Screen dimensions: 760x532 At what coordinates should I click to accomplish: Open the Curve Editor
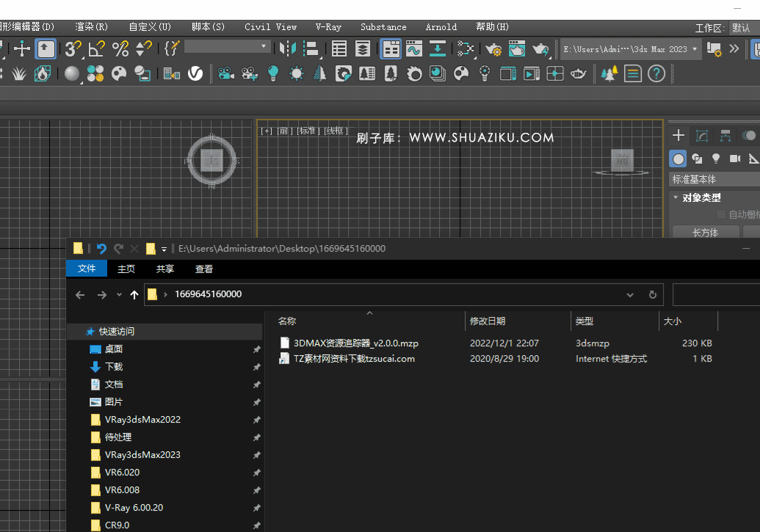click(413, 49)
